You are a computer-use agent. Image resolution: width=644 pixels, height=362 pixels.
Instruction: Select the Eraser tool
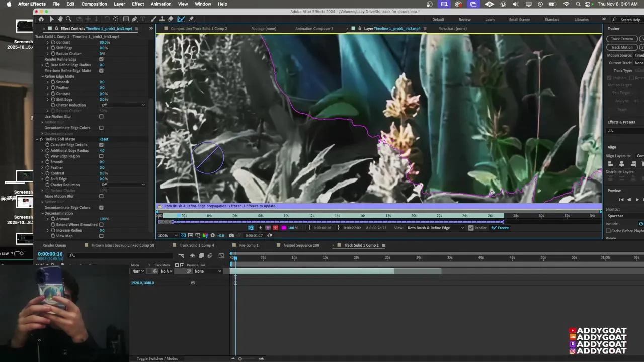pyautogui.click(x=171, y=19)
